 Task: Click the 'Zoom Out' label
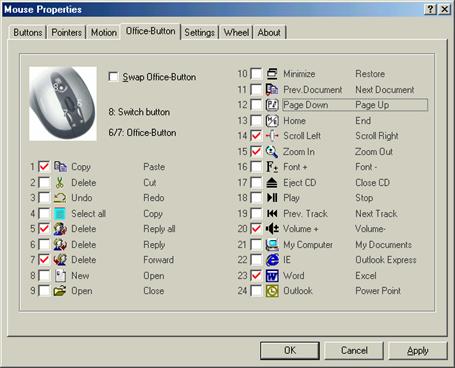[x=374, y=152]
